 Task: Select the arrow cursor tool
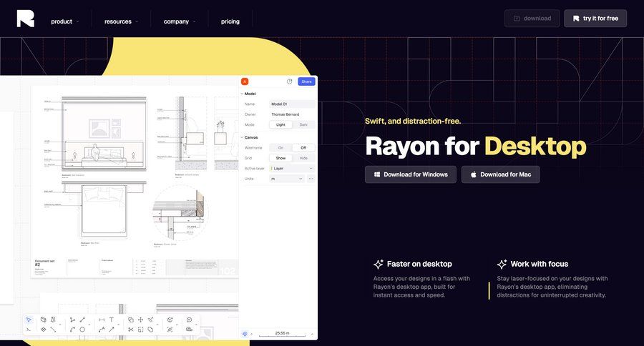pos(29,320)
